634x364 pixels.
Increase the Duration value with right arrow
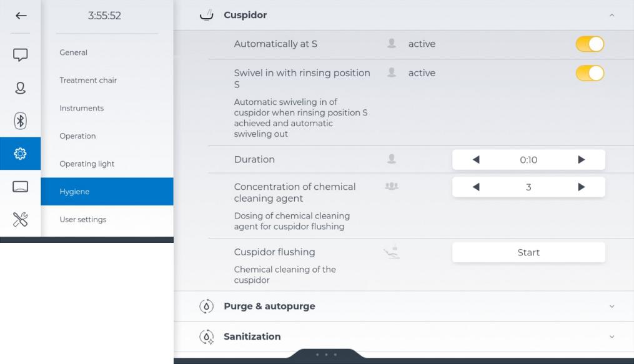(x=582, y=160)
